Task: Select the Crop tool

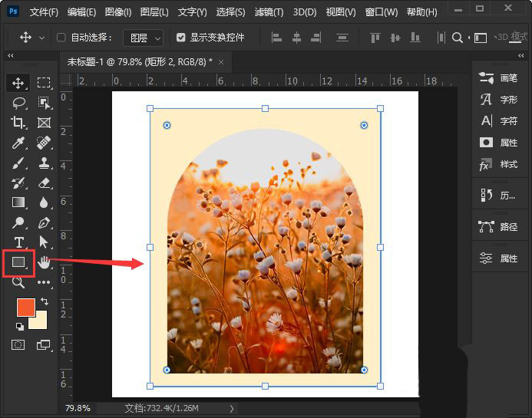Action: [18, 123]
